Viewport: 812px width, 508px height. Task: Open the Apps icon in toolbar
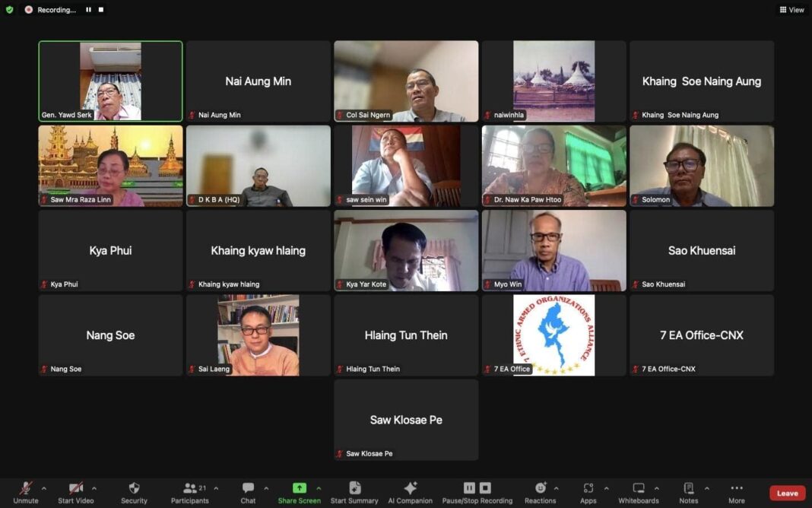click(588, 488)
